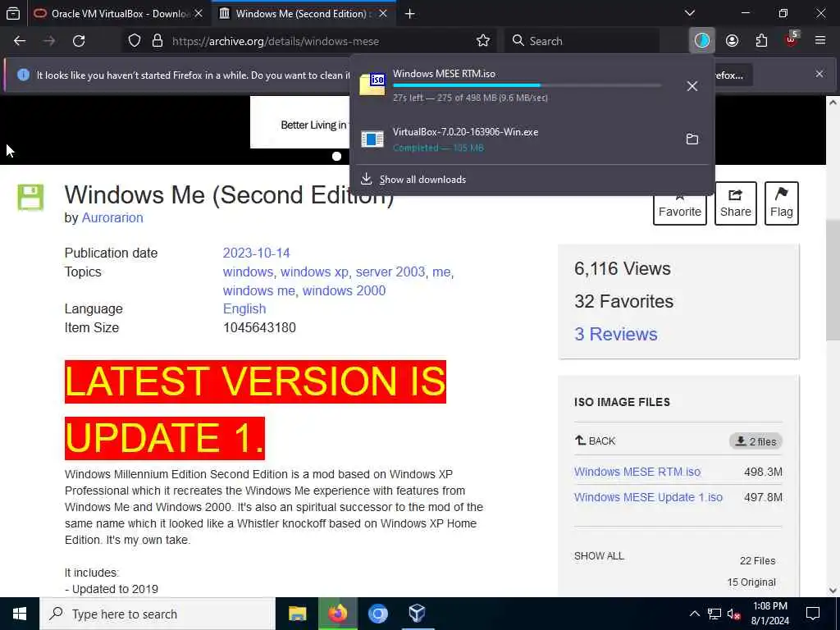Viewport: 840px width, 630px height.
Task: Open the 'windows xp' topic link
Action: pyautogui.click(x=314, y=272)
